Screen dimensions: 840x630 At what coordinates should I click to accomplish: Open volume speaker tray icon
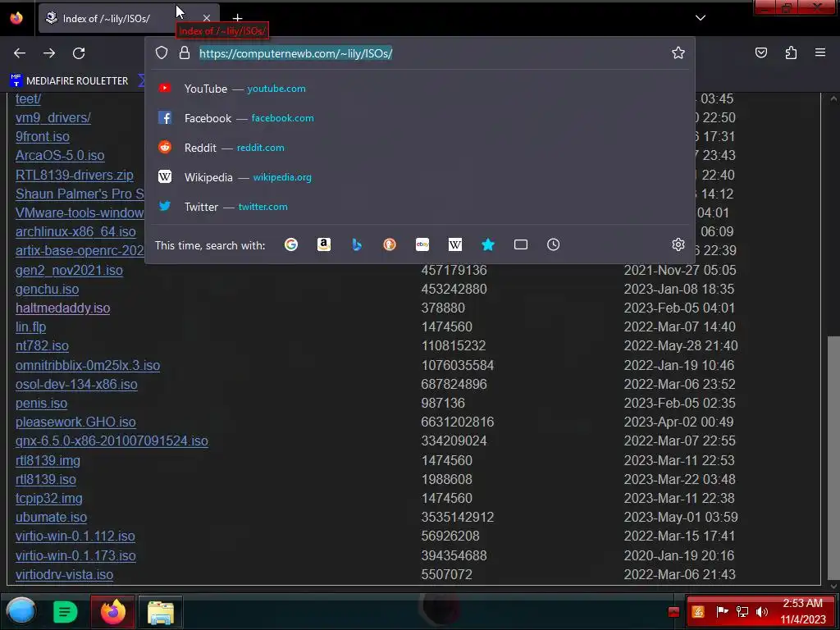click(762, 612)
